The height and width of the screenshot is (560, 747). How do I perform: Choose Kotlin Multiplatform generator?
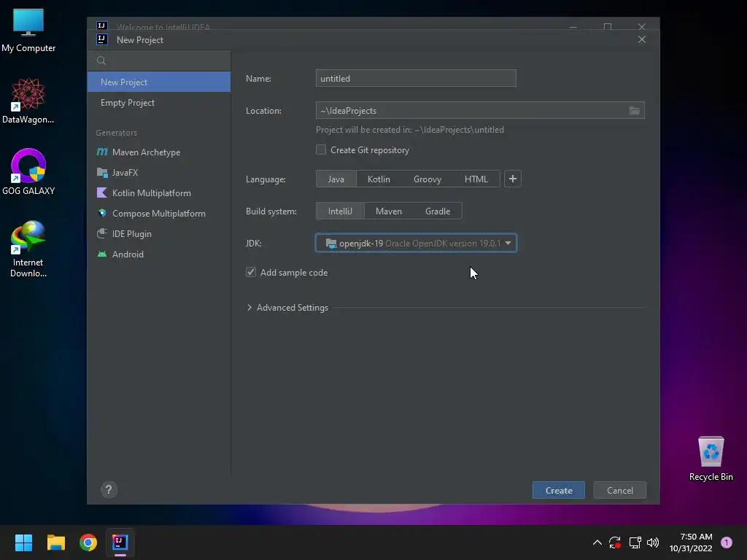[158, 192]
